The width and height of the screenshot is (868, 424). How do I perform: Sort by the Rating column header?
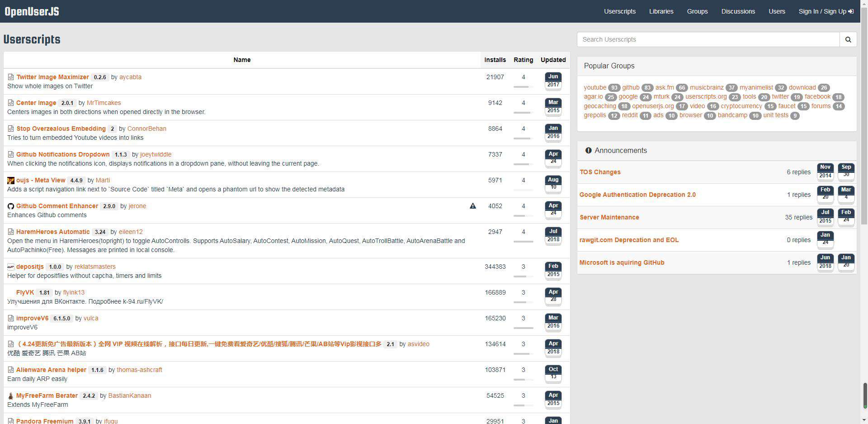pyautogui.click(x=524, y=60)
